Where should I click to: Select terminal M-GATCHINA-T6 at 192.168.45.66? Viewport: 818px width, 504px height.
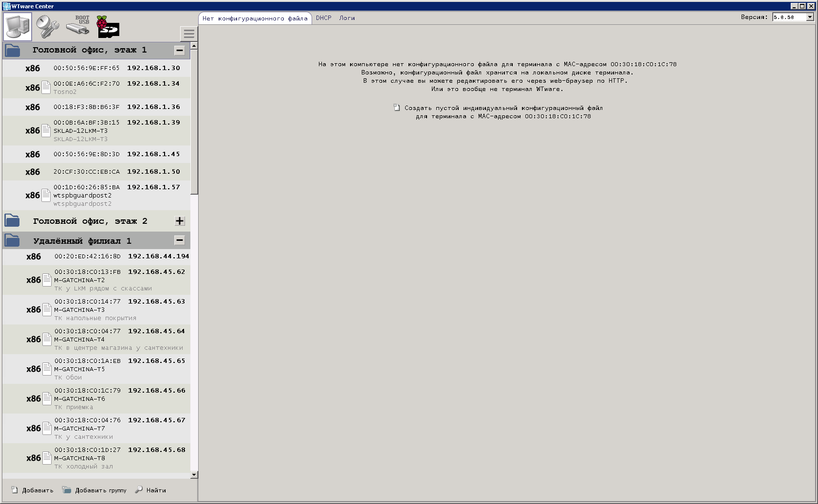pyautogui.click(x=97, y=398)
